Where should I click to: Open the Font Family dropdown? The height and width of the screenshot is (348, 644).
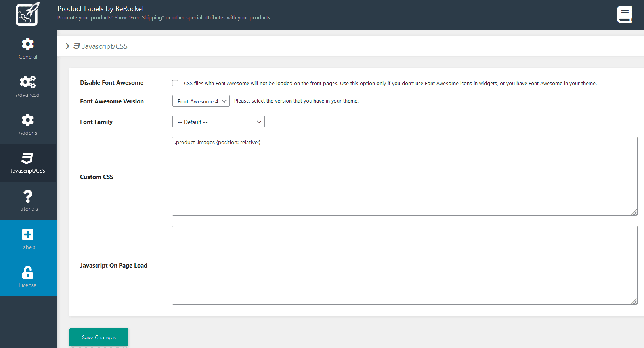218,122
